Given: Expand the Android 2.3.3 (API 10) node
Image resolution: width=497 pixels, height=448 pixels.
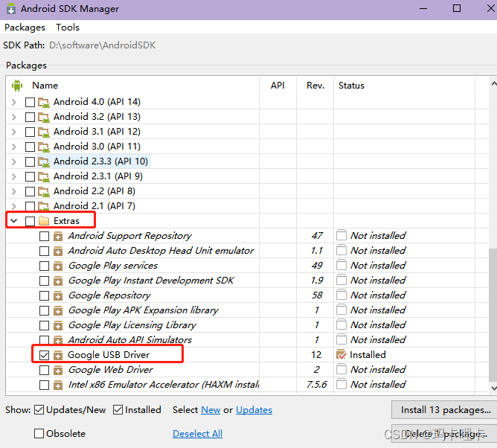Looking at the screenshot, I should tap(13, 161).
